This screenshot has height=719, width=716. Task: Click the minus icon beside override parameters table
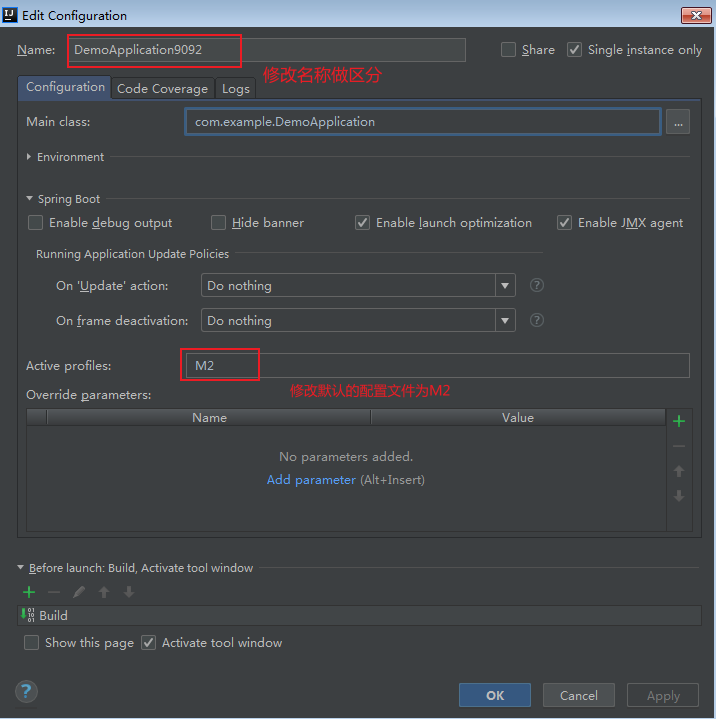point(679,446)
